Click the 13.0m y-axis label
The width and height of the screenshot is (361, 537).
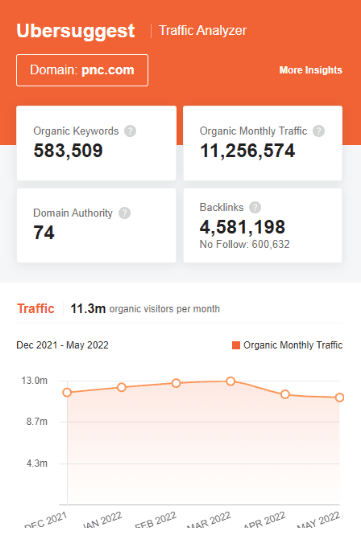pos(35,381)
